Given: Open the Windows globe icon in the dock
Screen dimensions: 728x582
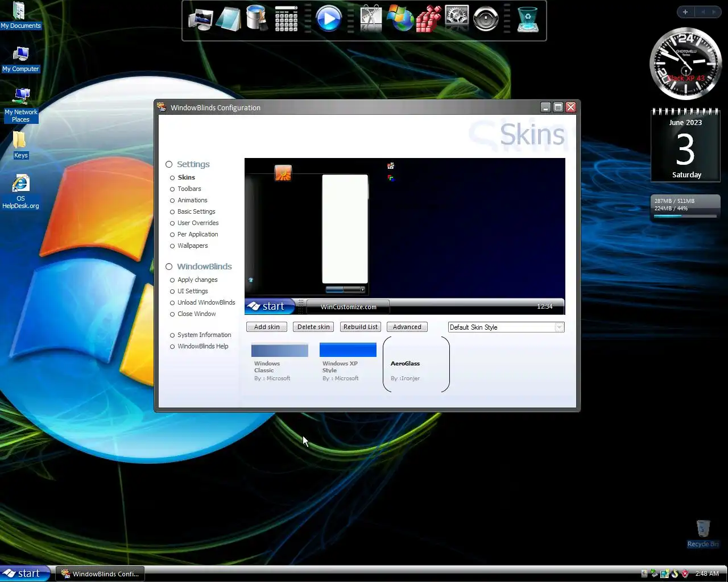Looking at the screenshot, I should click(x=400, y=19).
